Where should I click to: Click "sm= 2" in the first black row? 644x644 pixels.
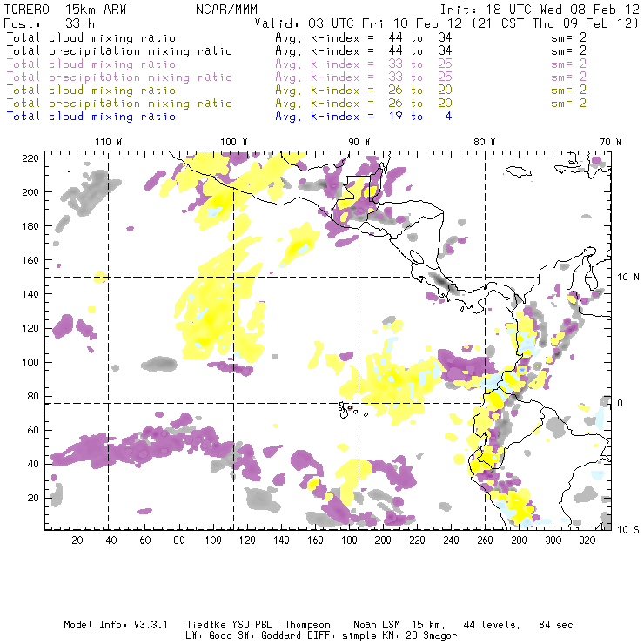568,37
